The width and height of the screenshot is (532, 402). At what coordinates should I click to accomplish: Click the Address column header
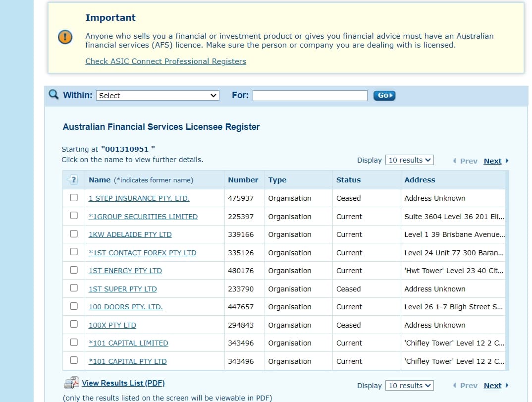coord(420,180)
